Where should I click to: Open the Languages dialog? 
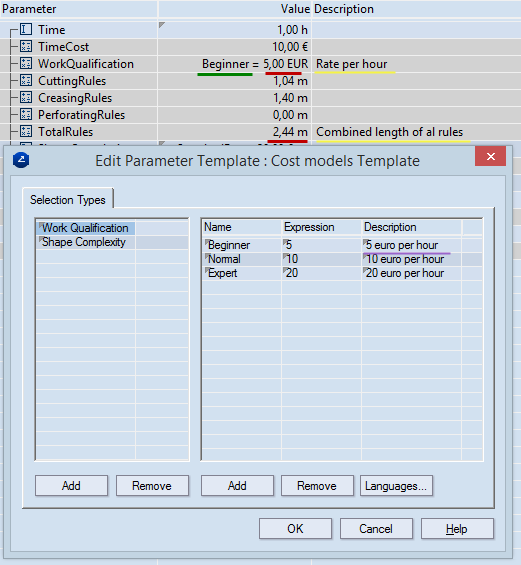(x=396, y=485)
